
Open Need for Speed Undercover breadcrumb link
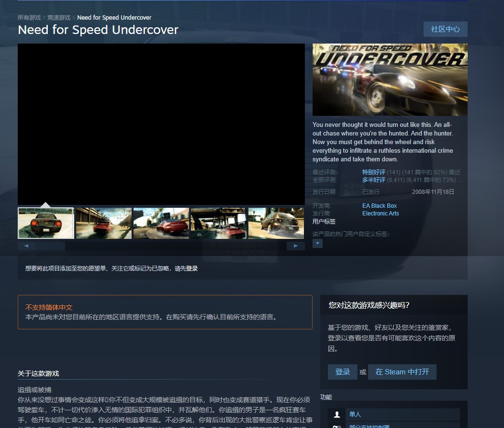tap(114, 18)
